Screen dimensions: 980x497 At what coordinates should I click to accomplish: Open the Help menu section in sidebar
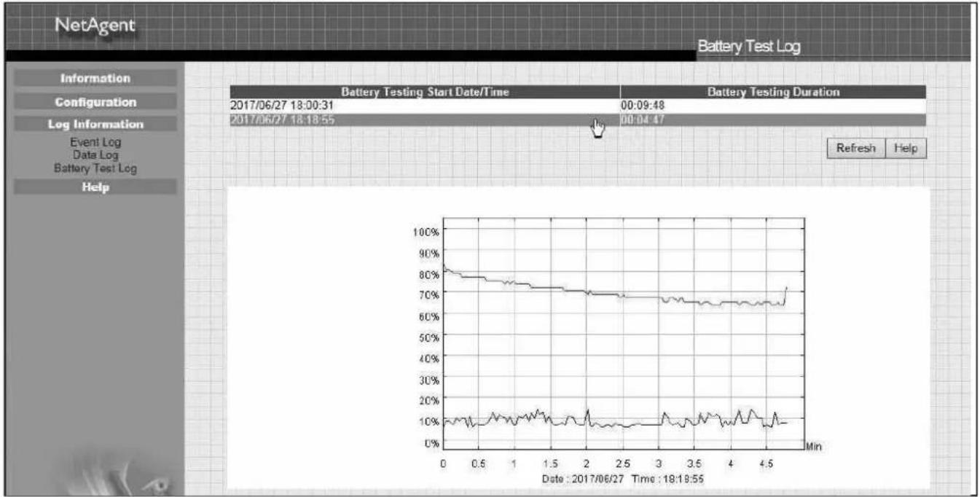click(x=95, y=187)
